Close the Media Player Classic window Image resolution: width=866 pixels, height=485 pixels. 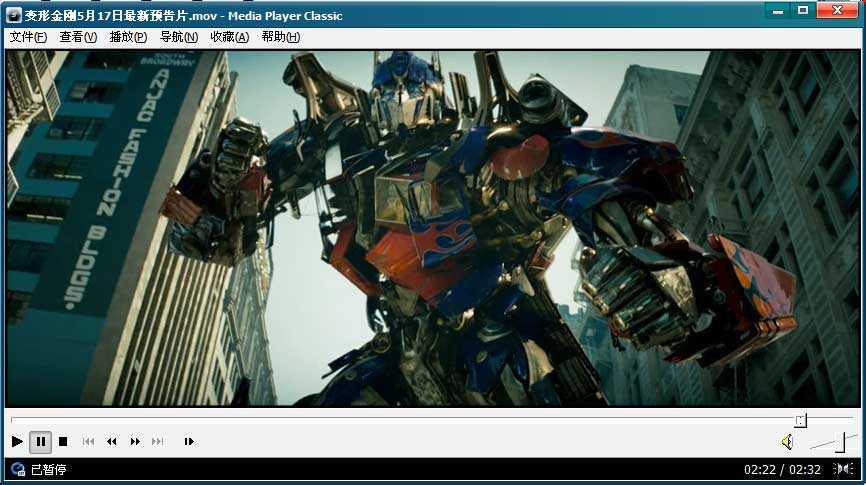pos(837,10)
